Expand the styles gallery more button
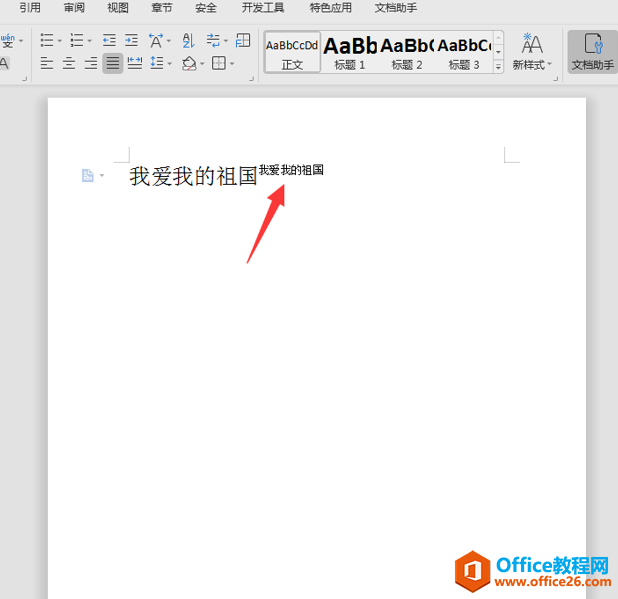This screenshot has width=618, height=599. point(498,67)
